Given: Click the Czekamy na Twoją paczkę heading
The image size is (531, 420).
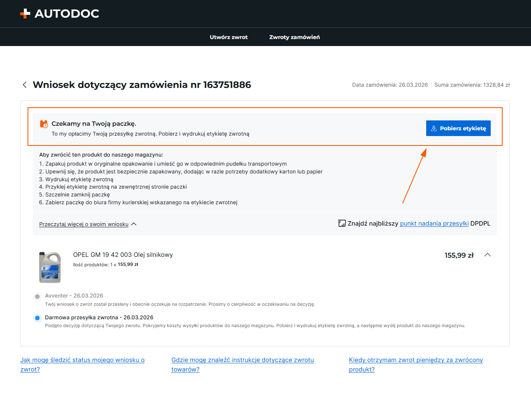Looking at the screenshot, I should pos(94,124).
